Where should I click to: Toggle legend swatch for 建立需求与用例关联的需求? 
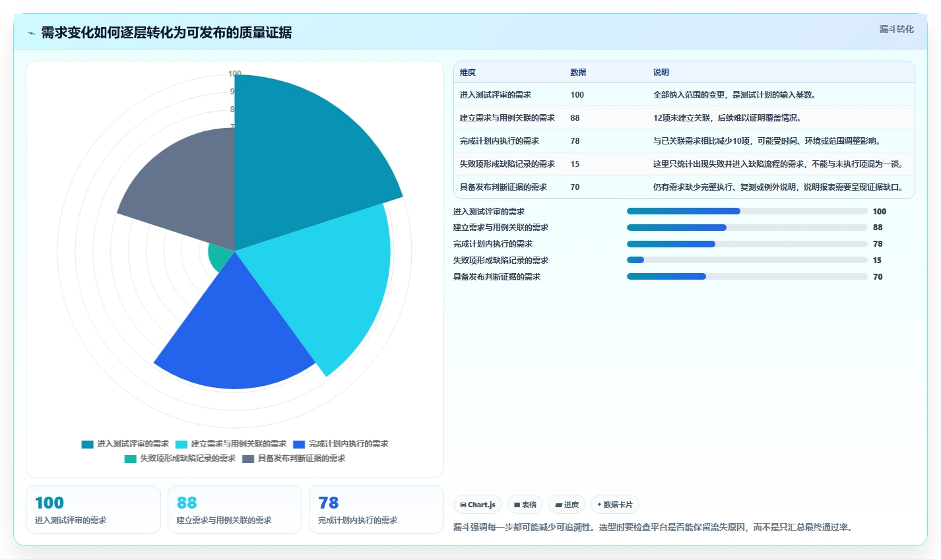(181, 444)
